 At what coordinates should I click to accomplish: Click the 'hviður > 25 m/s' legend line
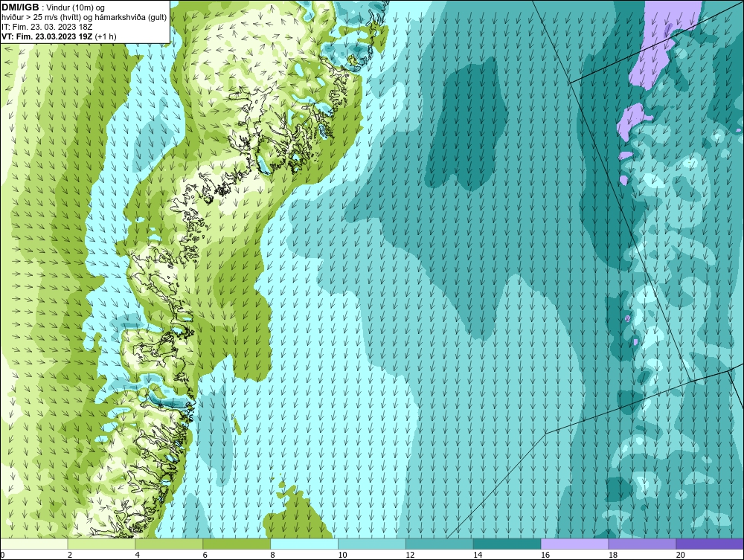click(84, 17)
